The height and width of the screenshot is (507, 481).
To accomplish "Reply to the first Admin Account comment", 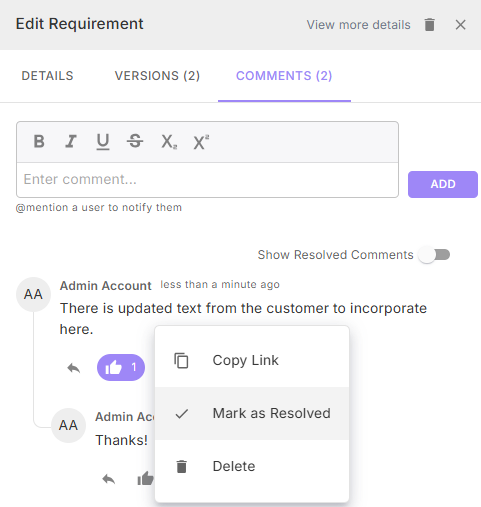I will [74, 368].
